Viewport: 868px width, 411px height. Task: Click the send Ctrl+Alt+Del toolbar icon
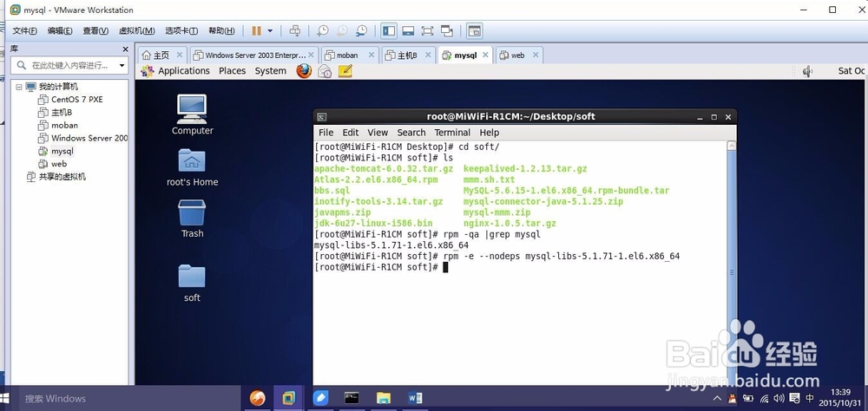295,31
